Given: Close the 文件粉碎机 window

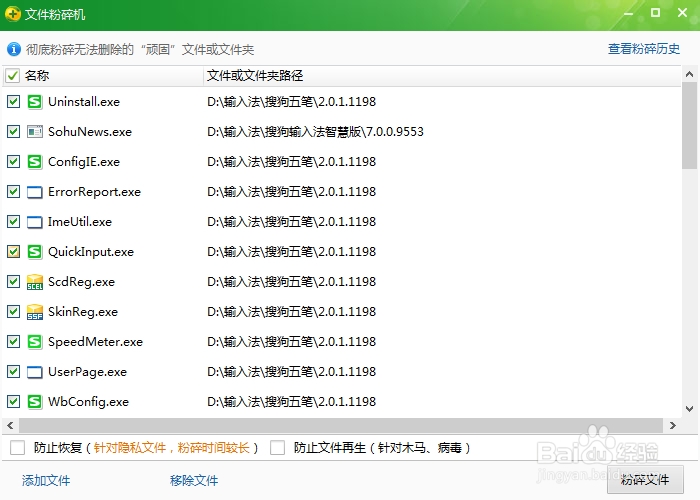Looking at the screenshot, I should pos(682,12).
